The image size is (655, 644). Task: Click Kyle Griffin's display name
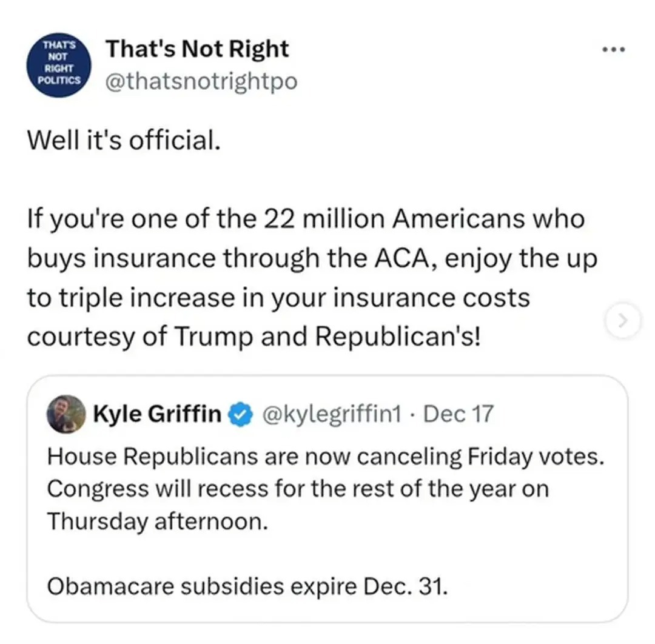click(157, 414)
